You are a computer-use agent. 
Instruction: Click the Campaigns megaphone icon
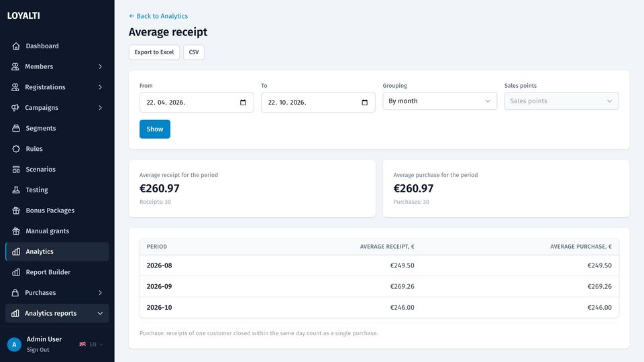pyautogui.click(x=15, y=107)
